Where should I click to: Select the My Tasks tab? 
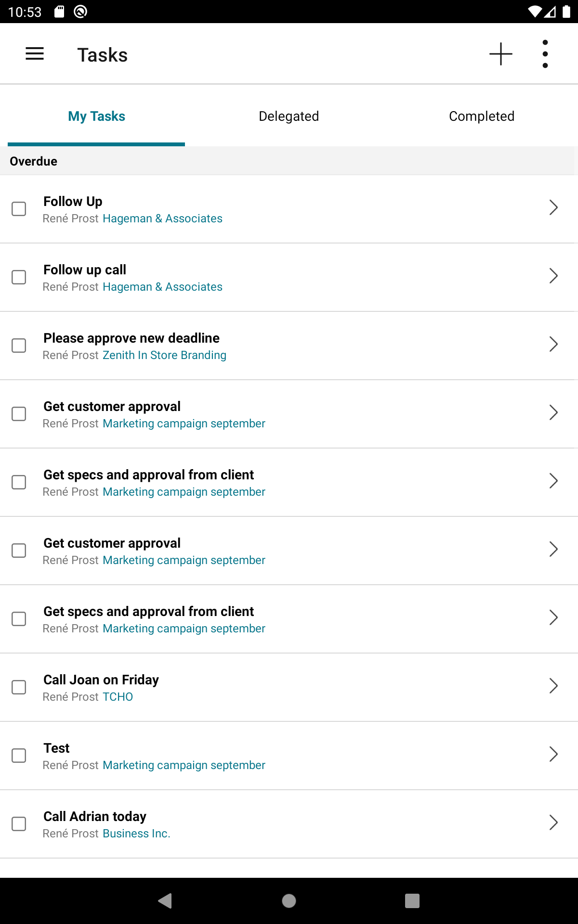tap(96, 116)
